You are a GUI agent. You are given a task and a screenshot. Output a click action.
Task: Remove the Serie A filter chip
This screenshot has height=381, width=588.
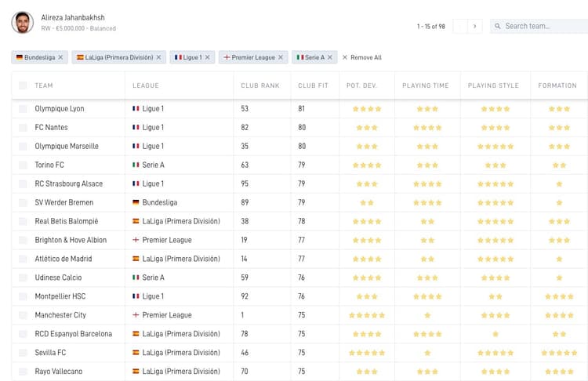point(330,57)
